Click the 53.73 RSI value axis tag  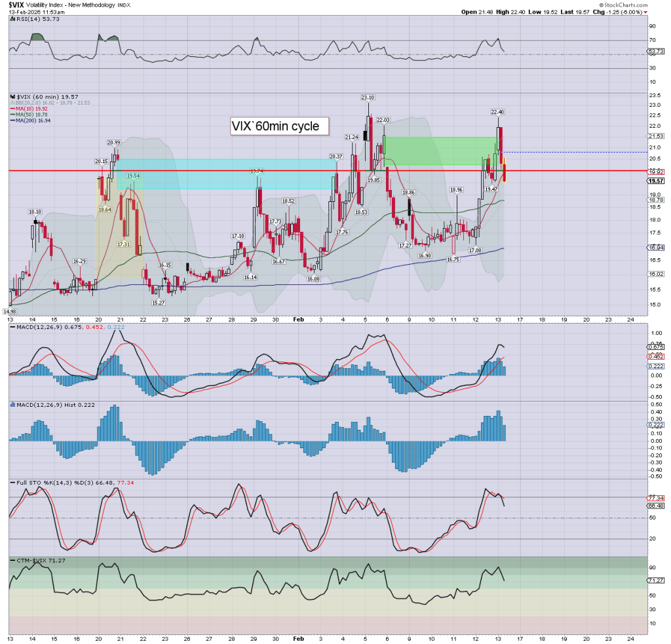pos(655,51)
